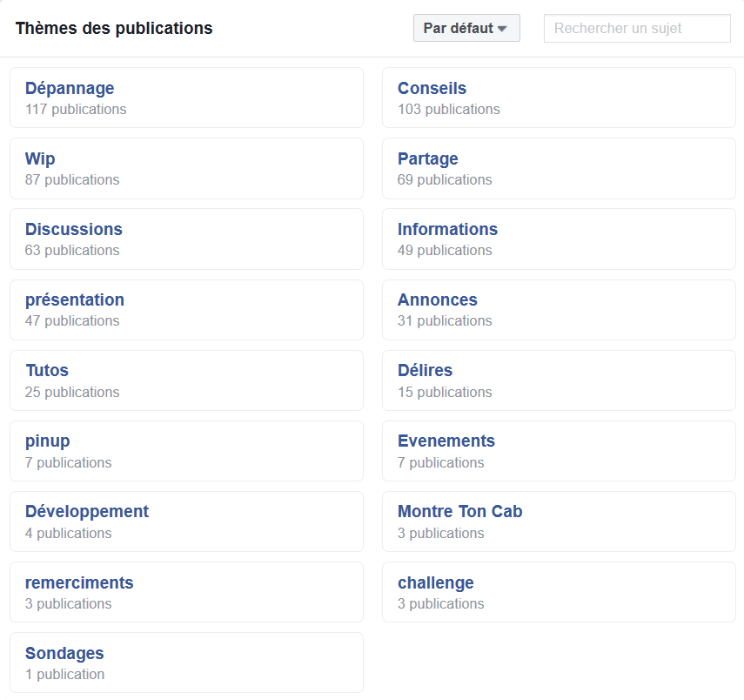Open the remerciments topic
The height and width of the screenshot is (700, 744).
[x=79, y=583]
